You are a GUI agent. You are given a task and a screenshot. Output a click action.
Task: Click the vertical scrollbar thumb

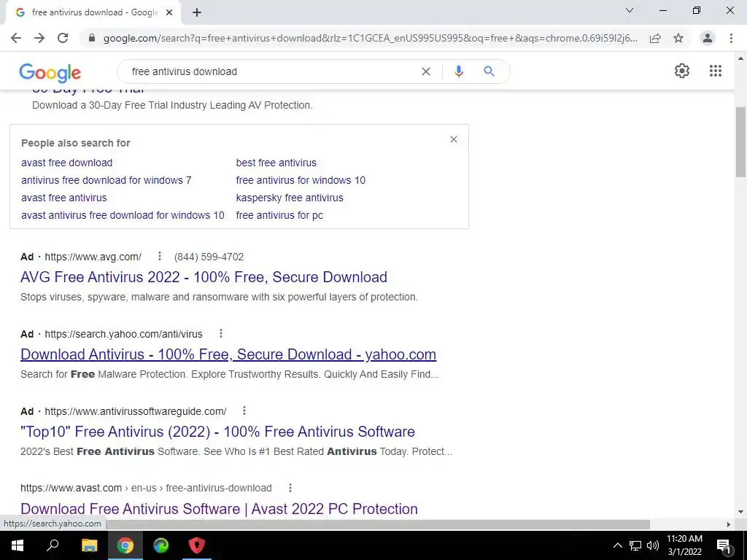(740, 142)
